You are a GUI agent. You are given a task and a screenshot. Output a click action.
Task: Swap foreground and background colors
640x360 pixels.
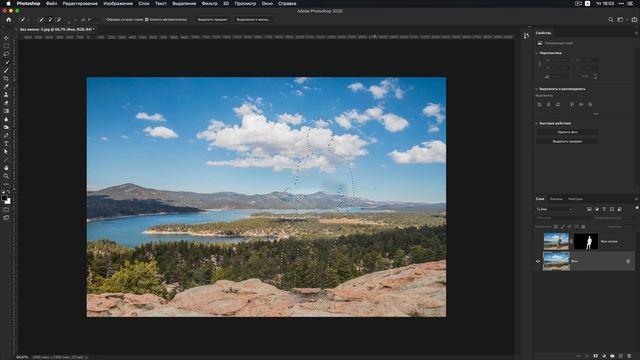[x=9, y=192]
